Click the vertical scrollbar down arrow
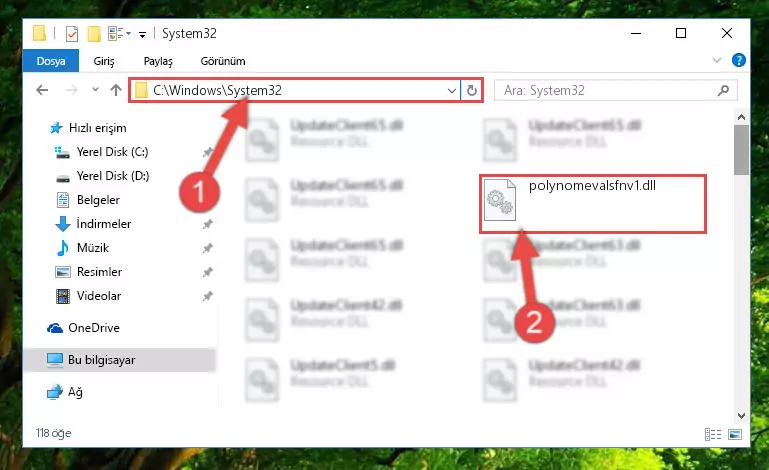769x470 pixels. click(x=741, y=416)
